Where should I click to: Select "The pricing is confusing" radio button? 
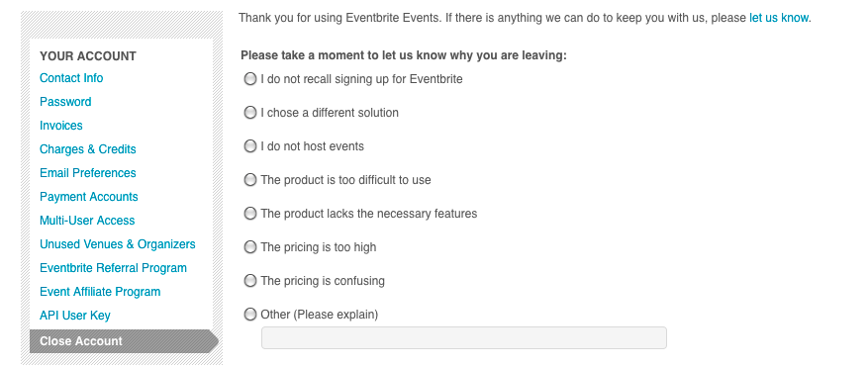coord(250,281)
